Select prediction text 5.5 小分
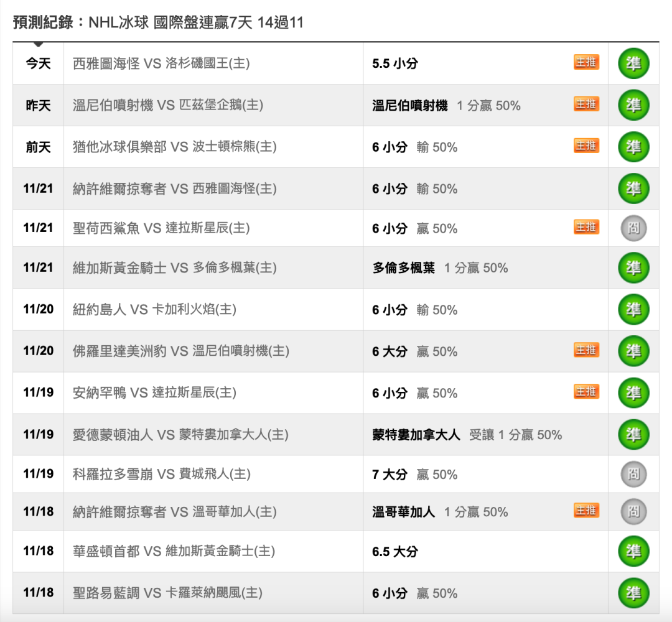Viewport: 672px width, 622px height. (394, 64)
